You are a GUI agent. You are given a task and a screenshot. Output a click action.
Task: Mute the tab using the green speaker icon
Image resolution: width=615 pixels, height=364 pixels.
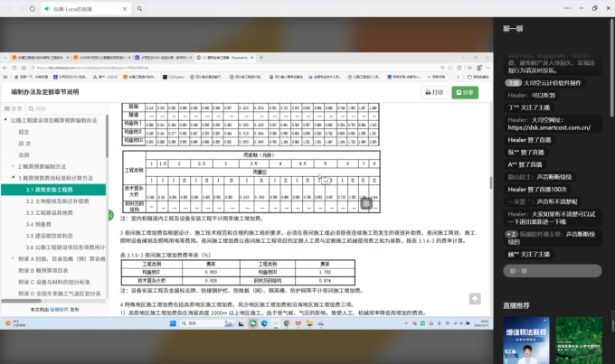(x=46, y=7)
